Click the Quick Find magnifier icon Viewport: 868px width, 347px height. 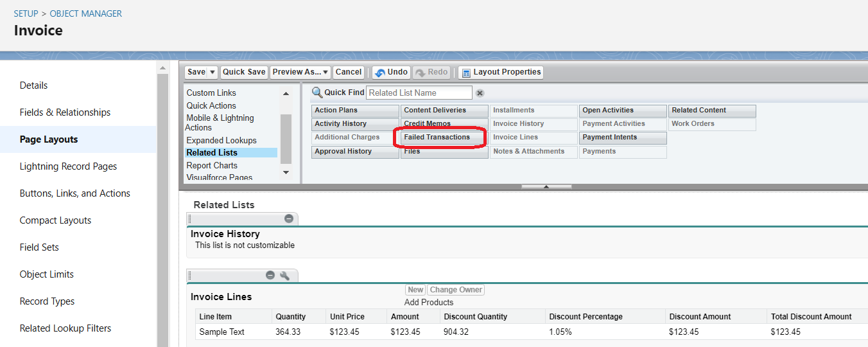pyautogui.click(x=317, y=93)
